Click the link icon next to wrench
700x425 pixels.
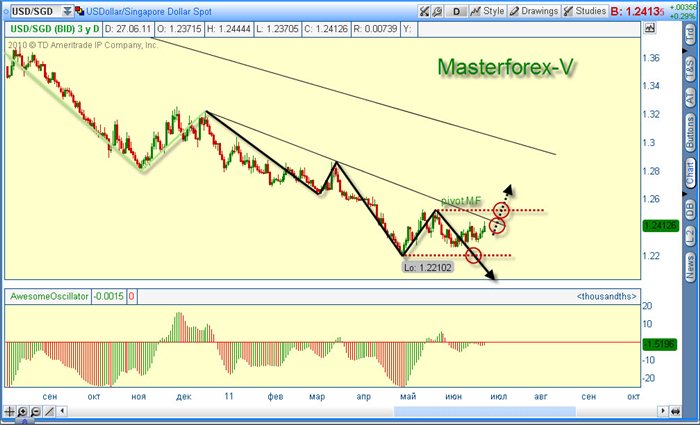[438, 12]
